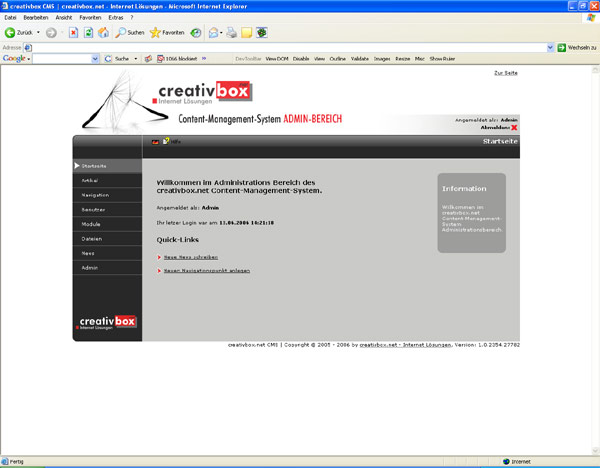
Task: Click the green Zurück back arrow
Action: click(10, 33)
